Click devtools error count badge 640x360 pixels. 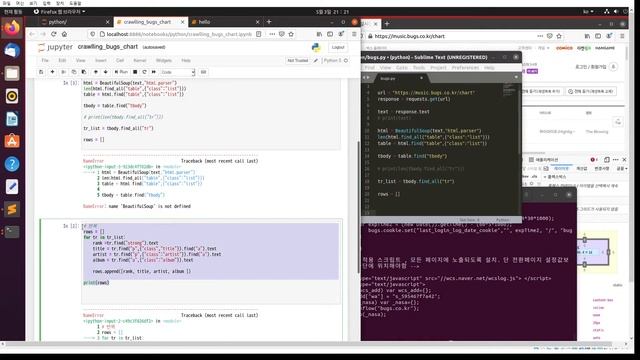(594, 160)
